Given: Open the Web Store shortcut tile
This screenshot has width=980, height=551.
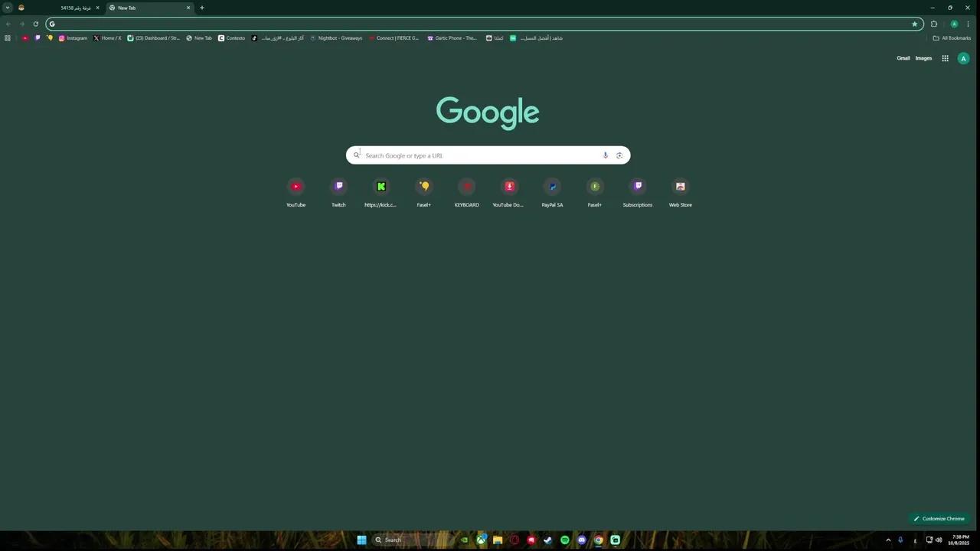Looking at the screenshot, I should [680, 193].
